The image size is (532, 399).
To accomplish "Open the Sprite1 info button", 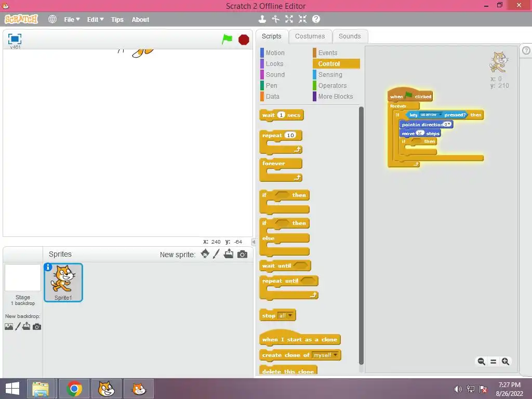I will 48,268.
